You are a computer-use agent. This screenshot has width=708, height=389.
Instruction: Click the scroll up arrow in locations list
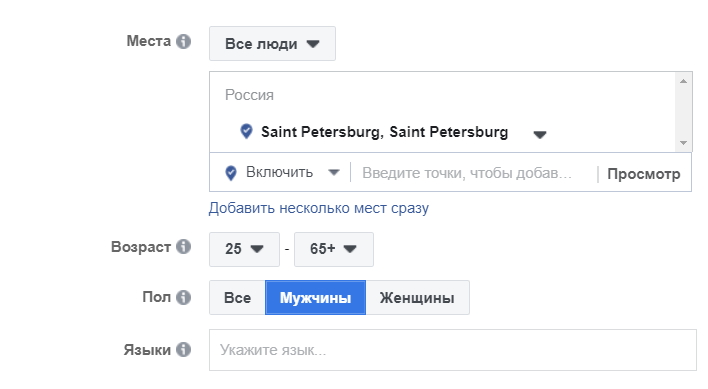click(x=683, y=81)
